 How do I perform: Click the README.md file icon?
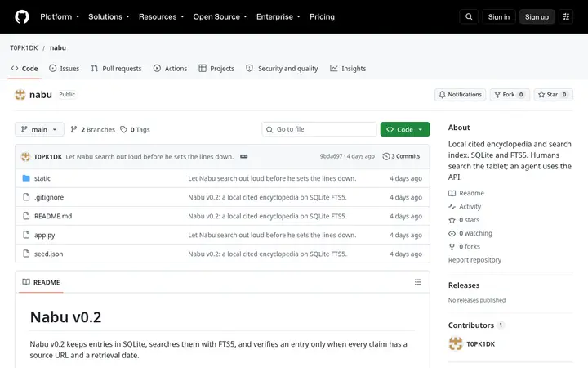pyautogui.click(x=26, y=216)
